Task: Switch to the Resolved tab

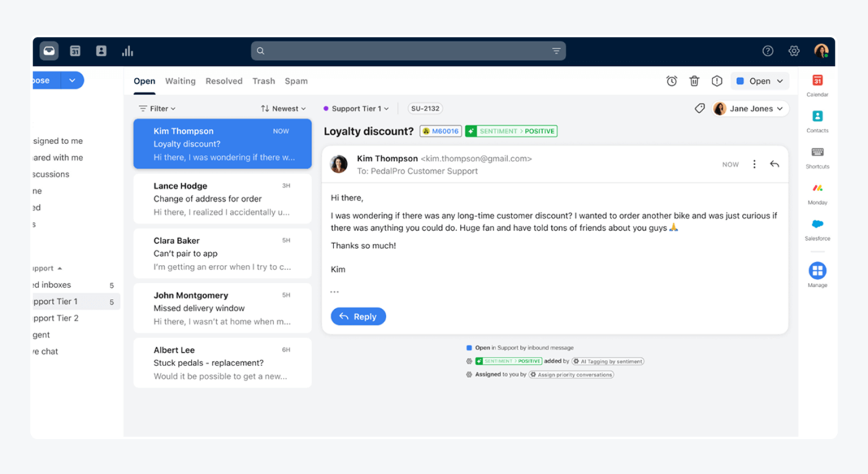Action: [224, 81]
